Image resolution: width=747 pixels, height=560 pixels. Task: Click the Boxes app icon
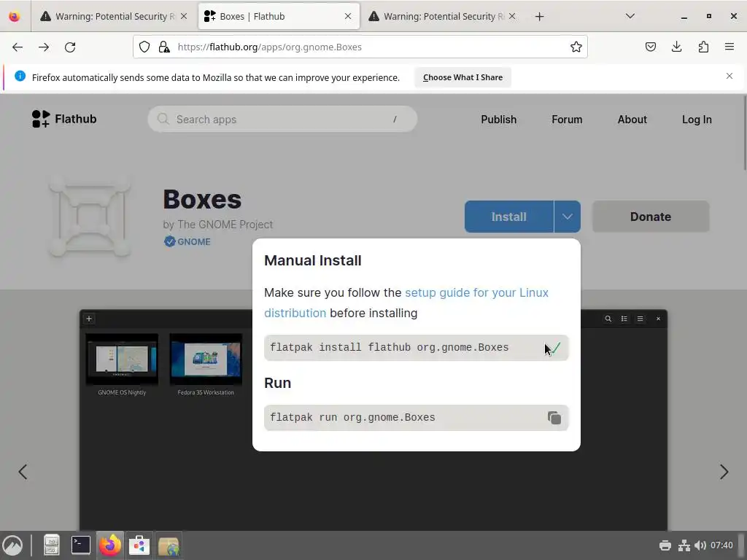coord(90,217)
